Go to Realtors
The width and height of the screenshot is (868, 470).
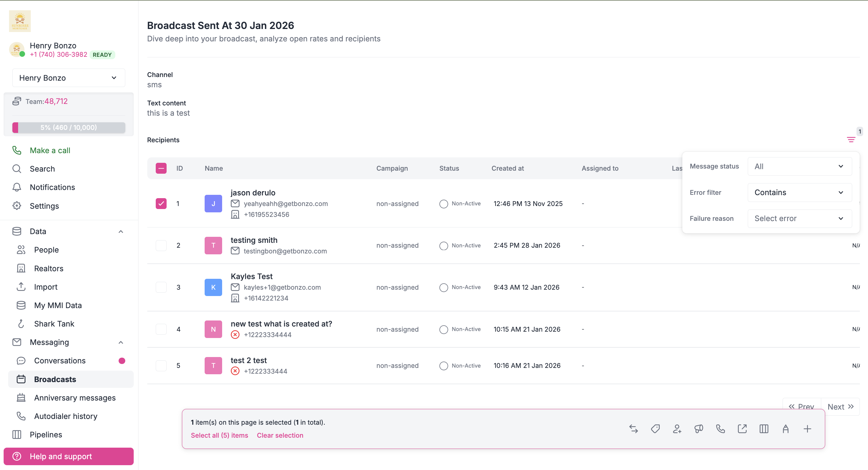click(x=49, y=269)
